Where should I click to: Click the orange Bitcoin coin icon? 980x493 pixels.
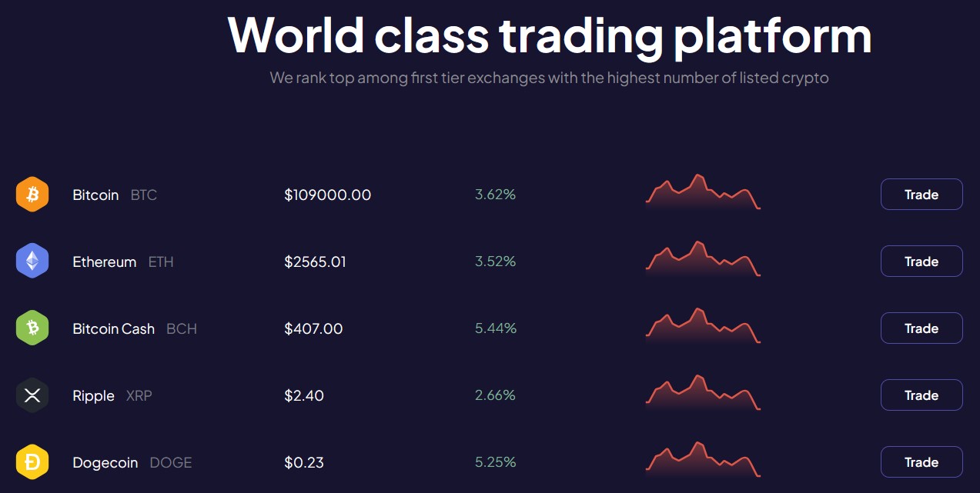pos(32,195)
